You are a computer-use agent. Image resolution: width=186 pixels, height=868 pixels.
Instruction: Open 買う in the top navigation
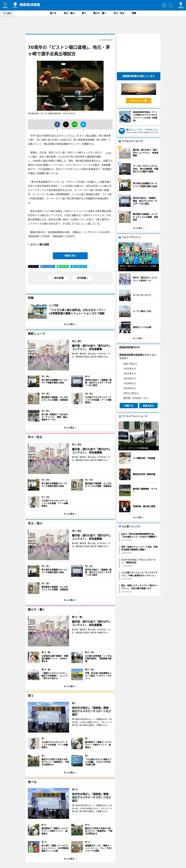click(84, 13)
